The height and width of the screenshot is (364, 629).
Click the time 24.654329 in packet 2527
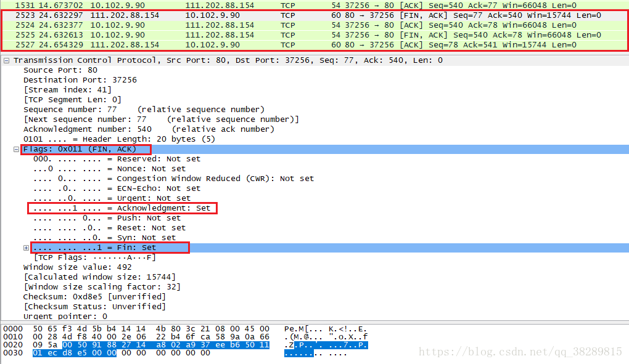[62, 45]
